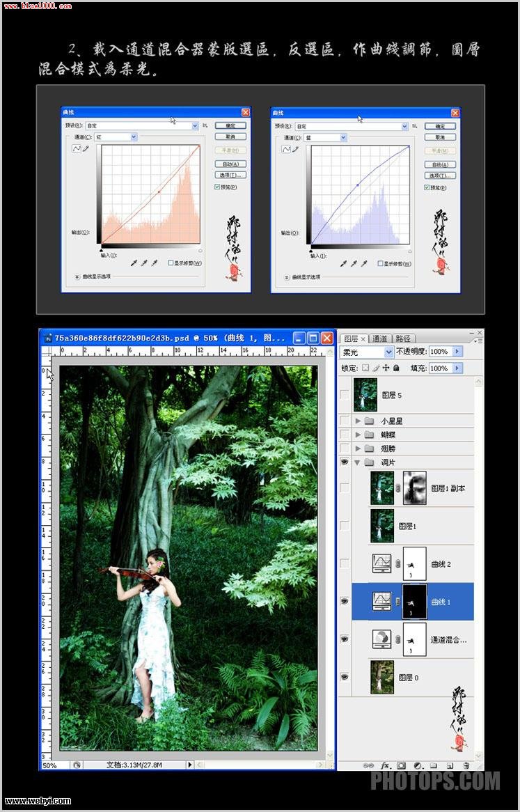Pick gray point eyedropper in blue-channel Curves dialog
Screen dimensions: 520x812
354,264
